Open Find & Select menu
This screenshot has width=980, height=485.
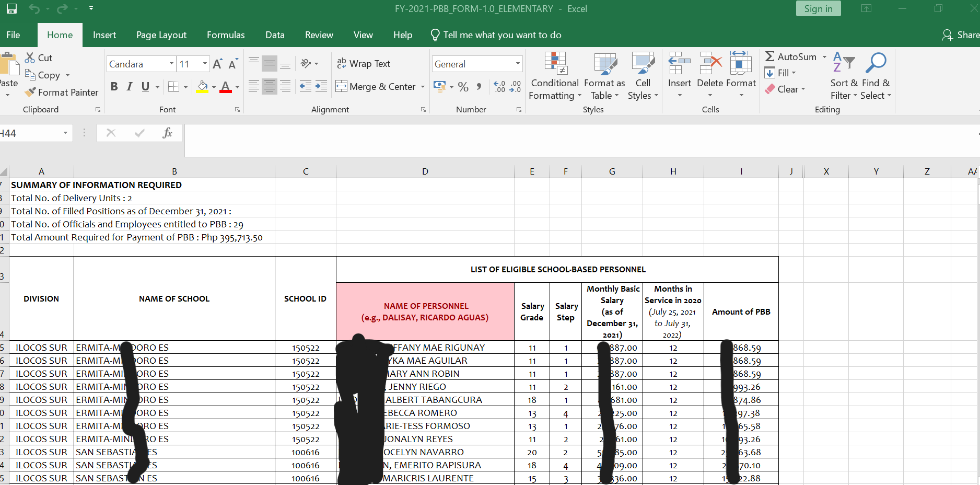pyautogui.click(x=876, y=76)
